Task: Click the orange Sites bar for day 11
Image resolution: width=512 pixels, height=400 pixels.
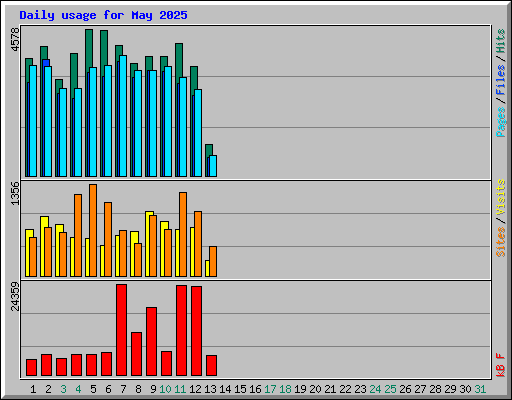Action: point(183,234)
